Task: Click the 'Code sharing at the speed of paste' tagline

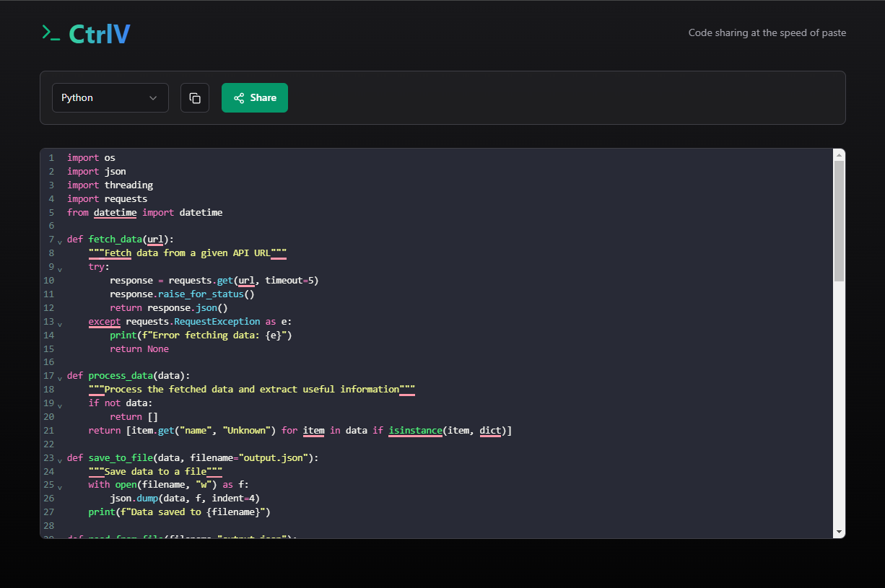Action: tap(767, 32)
